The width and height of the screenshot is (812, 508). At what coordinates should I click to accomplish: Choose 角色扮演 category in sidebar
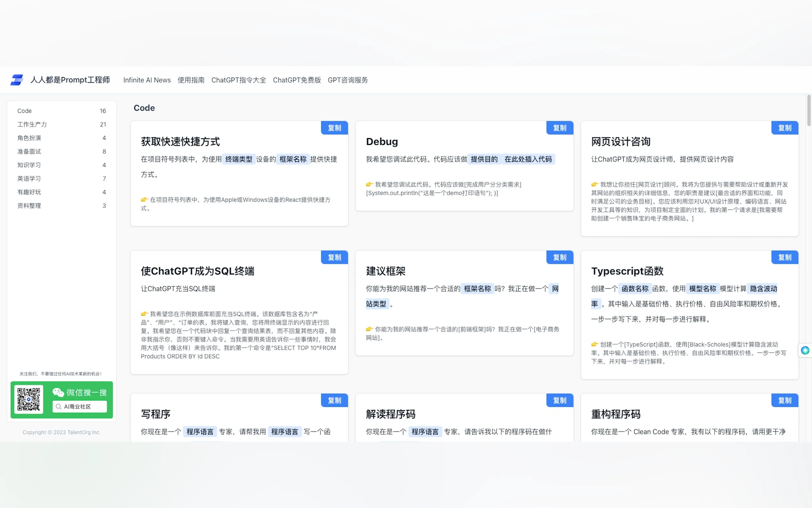coord(29,138)
